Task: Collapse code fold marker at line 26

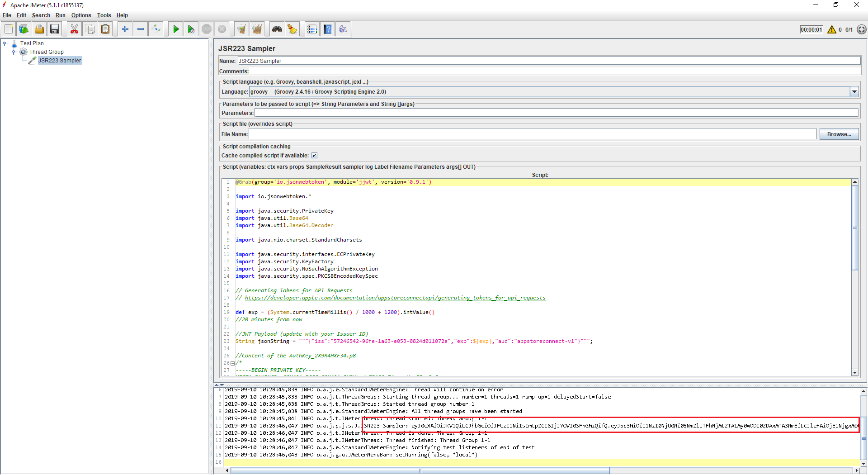Action: [233, 363]
